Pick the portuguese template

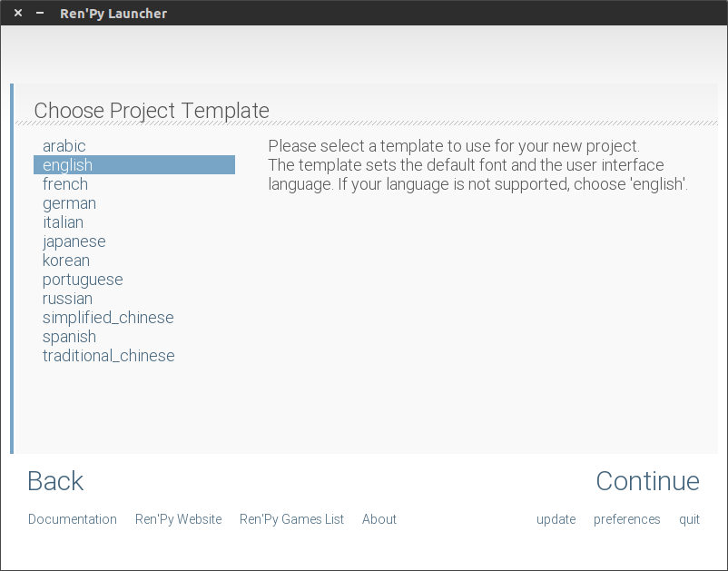83,280
